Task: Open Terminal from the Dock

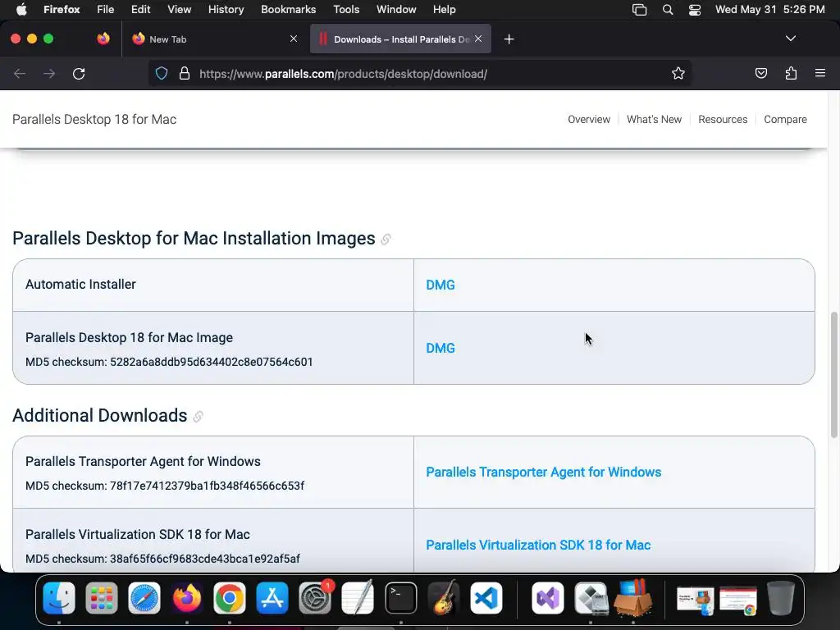Action: coord(400,598)
